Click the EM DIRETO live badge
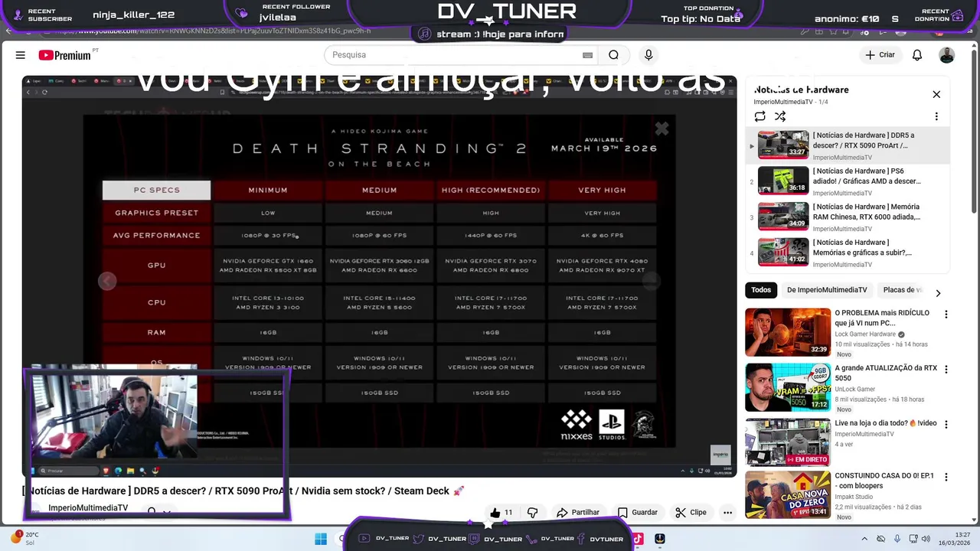Viewport: 980px width, 551px height. 808,459
